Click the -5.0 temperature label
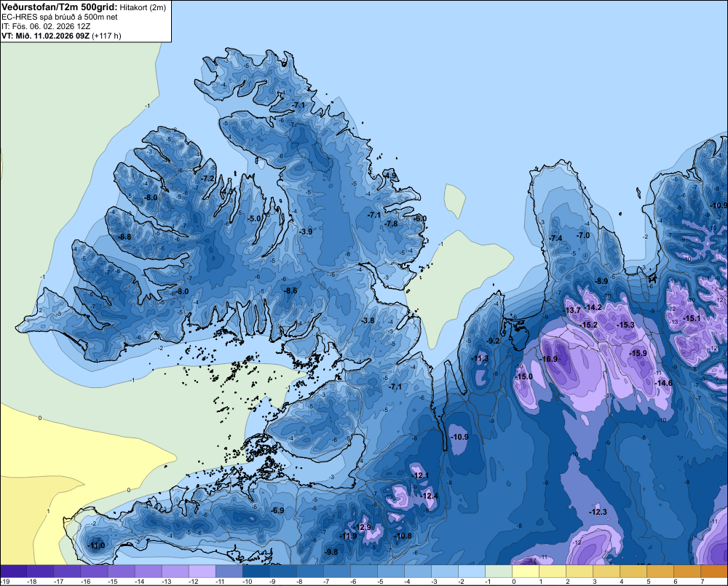The height and width of the screenshot is (586, 728). click(255, 218)
